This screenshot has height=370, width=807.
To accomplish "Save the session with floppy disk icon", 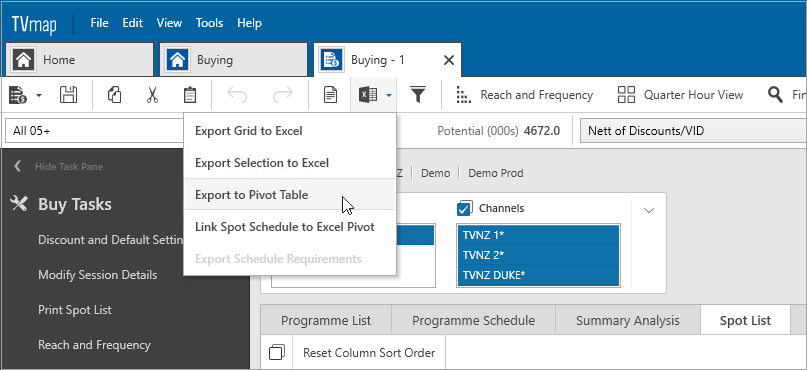I will pyautogui.click(x=68, y=95).
